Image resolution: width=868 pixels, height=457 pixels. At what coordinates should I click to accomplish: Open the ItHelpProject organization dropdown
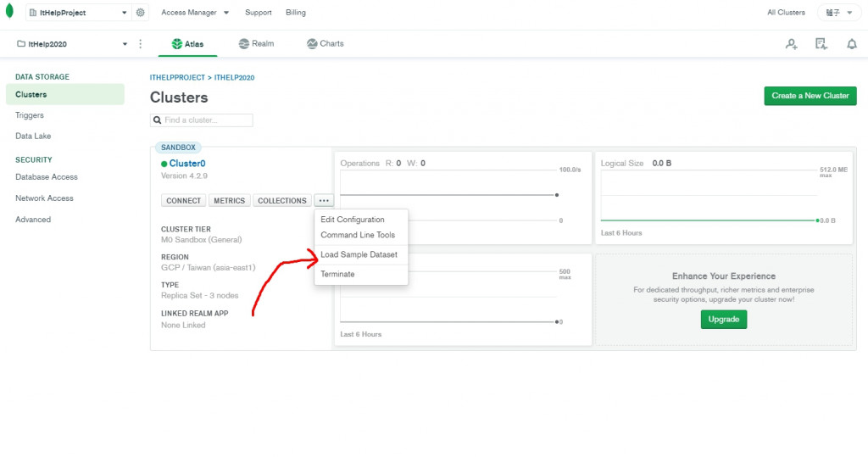tap(79, 12)
